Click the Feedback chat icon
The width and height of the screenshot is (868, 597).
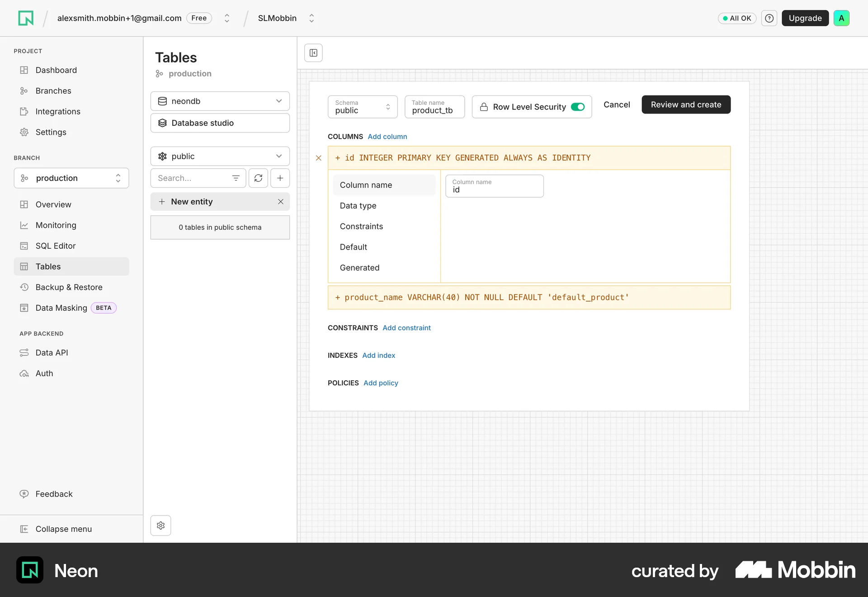(24, 494)
